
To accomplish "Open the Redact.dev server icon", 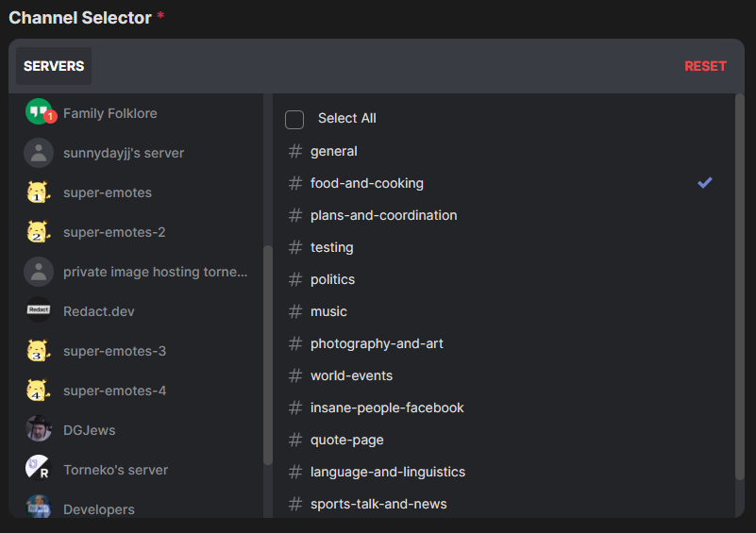I will pyautogui.click(x=39, y=310).
